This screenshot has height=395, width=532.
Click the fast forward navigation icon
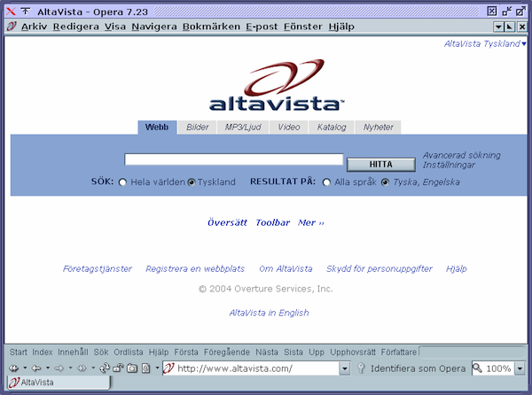tap(82, 368)
